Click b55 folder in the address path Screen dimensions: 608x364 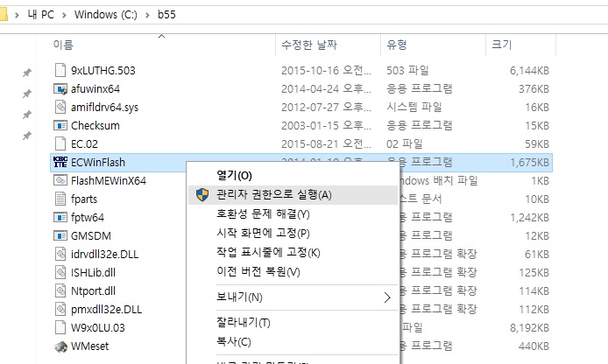[166, 15]
